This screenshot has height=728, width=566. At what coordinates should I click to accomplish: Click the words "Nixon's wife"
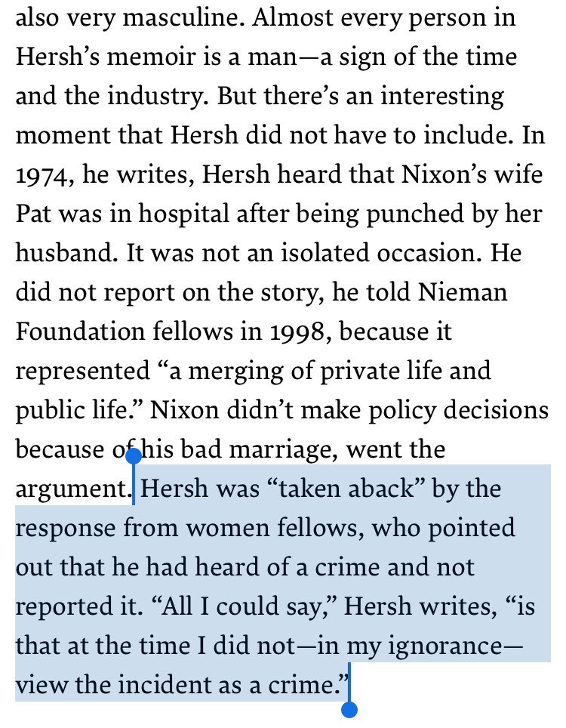click(x=472, y=174)
